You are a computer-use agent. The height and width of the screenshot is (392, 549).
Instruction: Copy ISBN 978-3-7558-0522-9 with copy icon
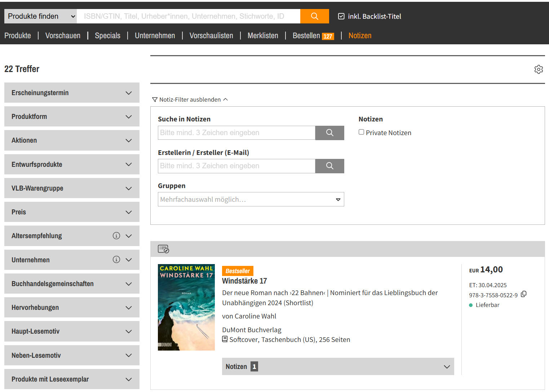point(524,294)
